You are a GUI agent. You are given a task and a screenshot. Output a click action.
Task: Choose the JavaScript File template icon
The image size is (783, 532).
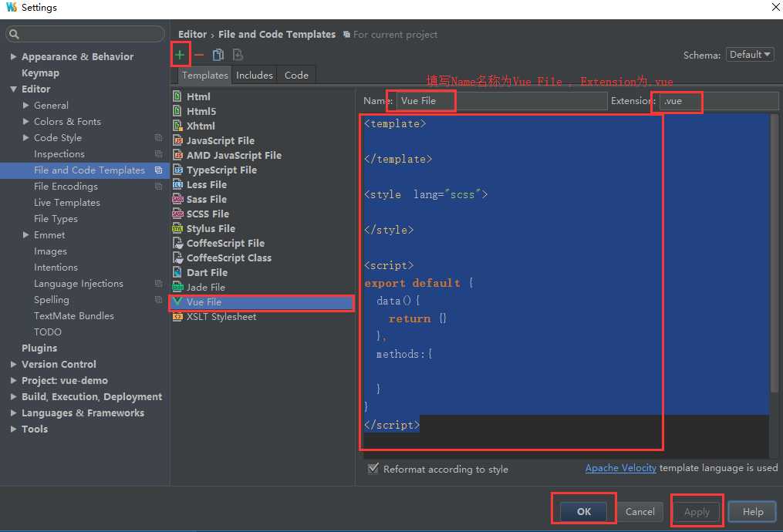coord(177,140)
